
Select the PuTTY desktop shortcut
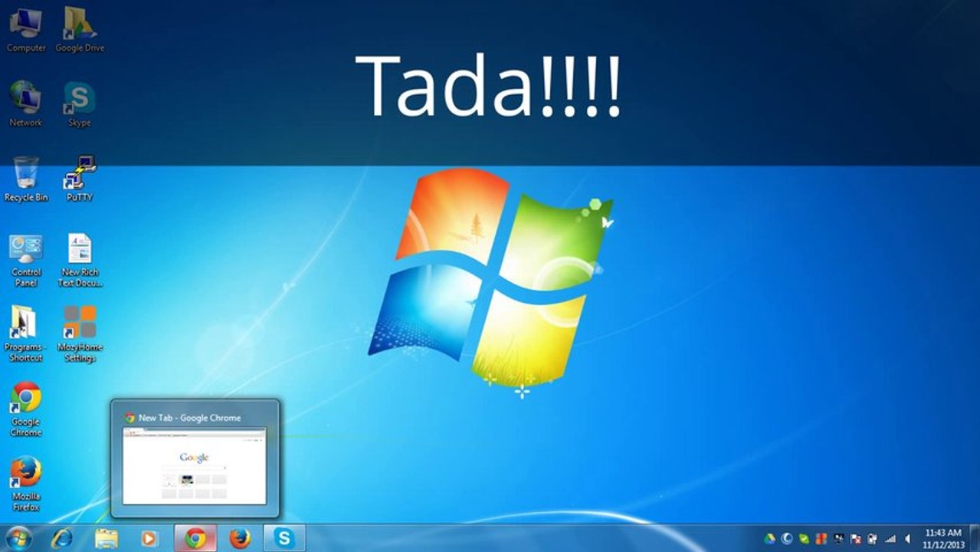tap(80, 179)
